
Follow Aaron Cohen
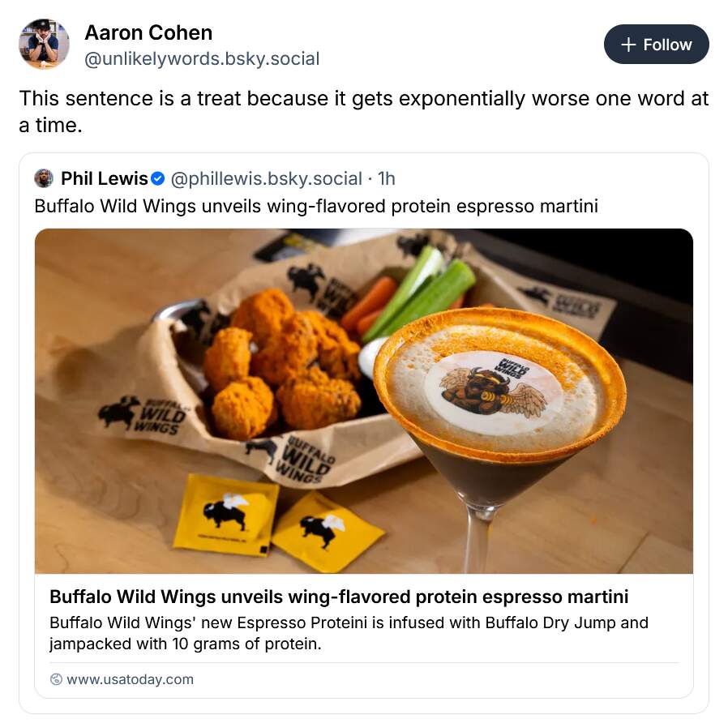click(x=656, y=45)
